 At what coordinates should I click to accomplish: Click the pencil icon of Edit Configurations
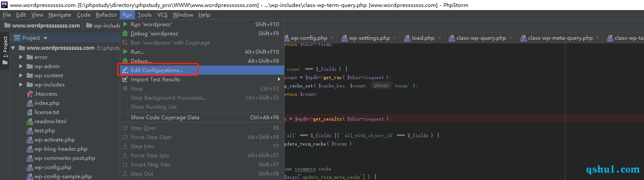coord(125,70)
